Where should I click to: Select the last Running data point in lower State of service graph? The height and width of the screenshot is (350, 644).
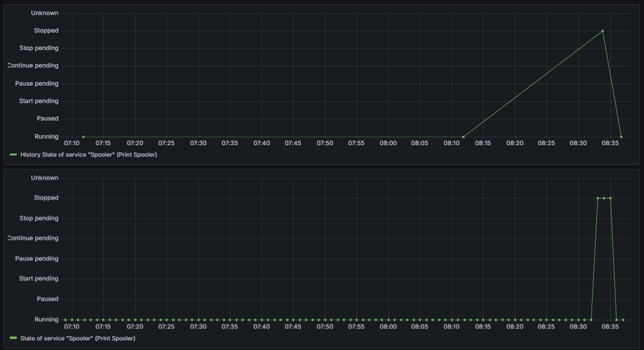623,320
